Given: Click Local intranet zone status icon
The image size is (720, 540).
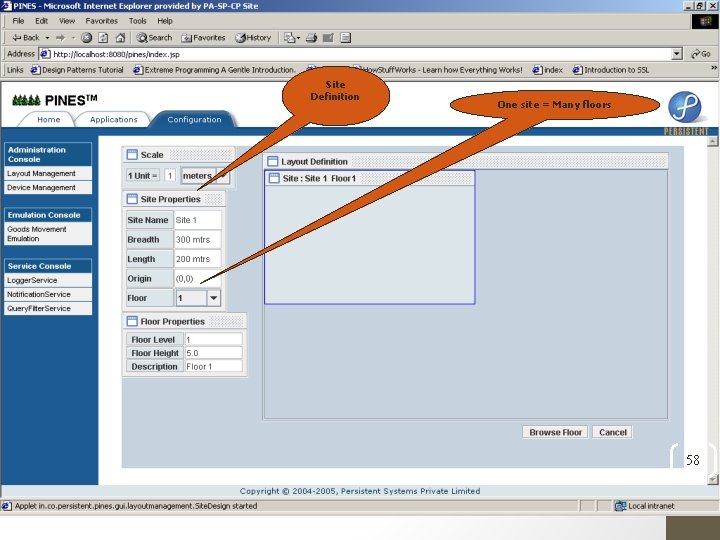Looking at the screenshot, I should pos(620,506).
